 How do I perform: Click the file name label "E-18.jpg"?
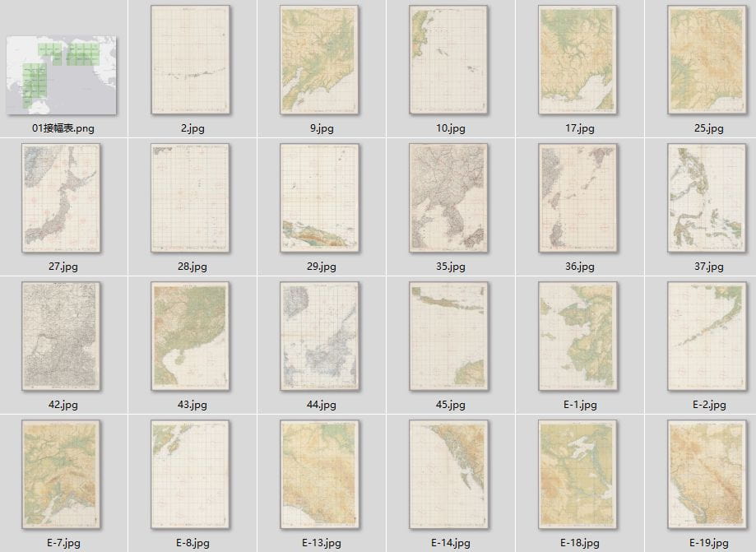[580, 543]
